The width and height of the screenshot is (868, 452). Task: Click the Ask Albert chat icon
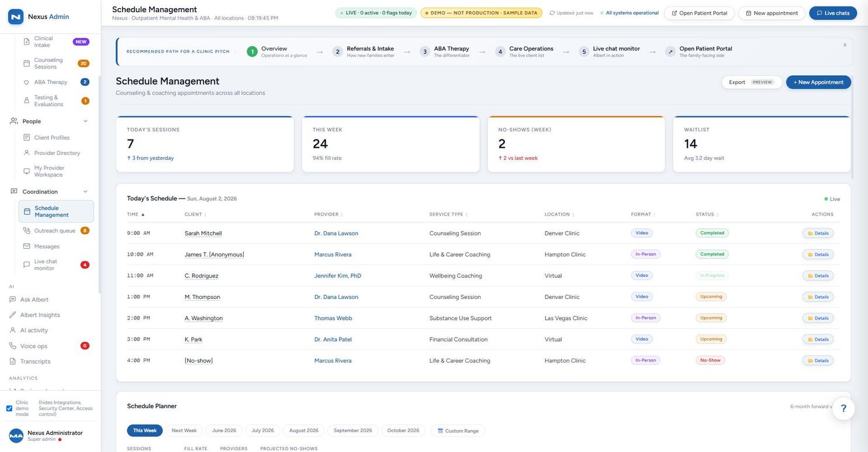pos(12,300)
